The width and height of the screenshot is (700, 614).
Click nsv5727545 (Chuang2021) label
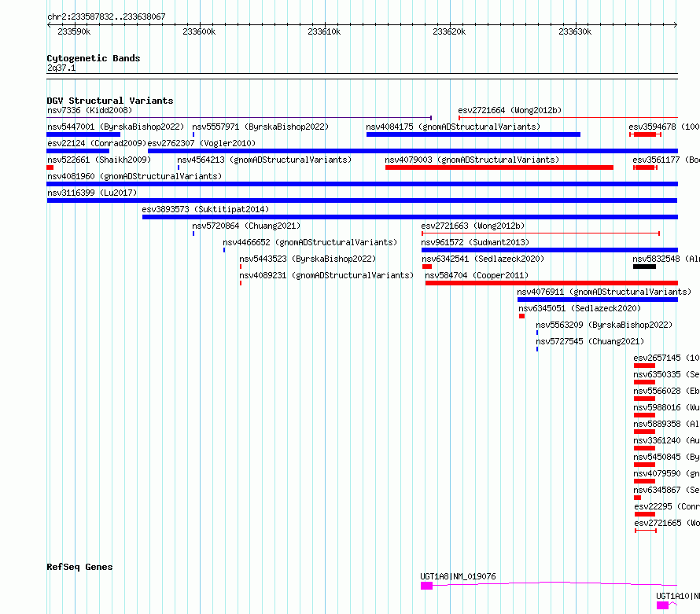click(x=590, y=341)
